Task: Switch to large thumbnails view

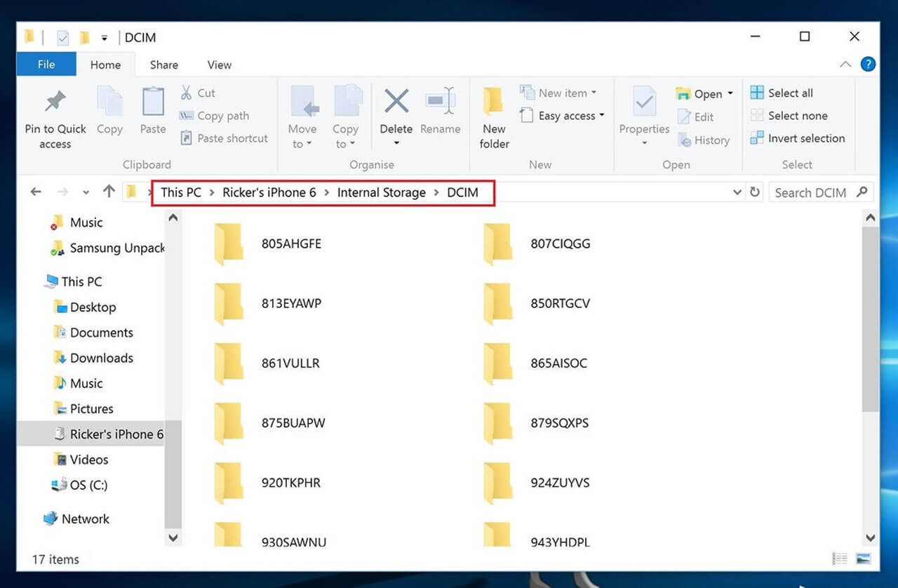Action: (864, 558)
